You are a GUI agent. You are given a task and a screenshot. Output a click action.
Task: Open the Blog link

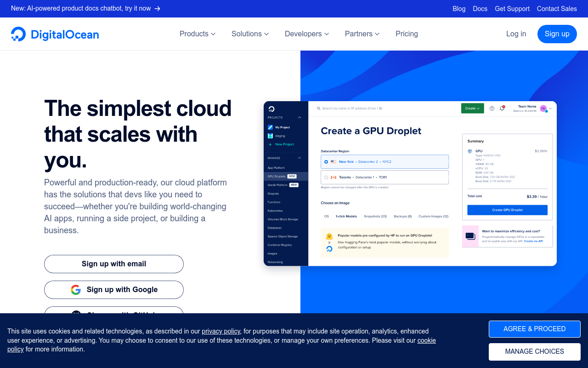[459, 9]
